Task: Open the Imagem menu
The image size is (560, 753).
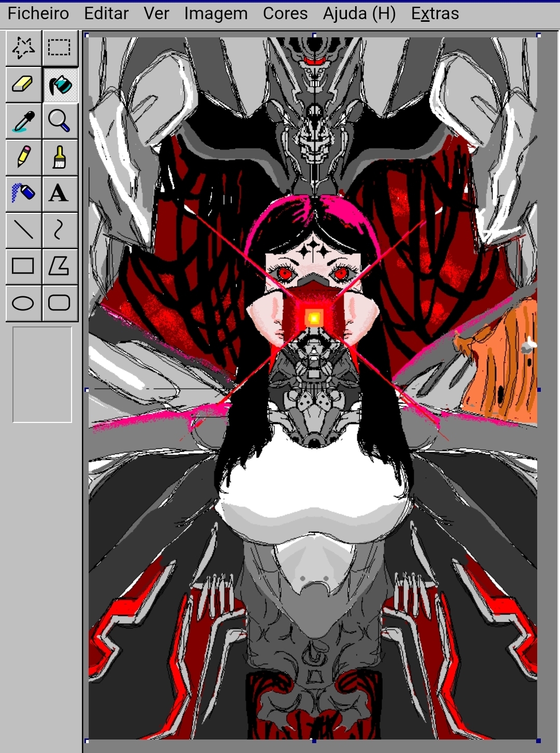Action: [216, 13]
